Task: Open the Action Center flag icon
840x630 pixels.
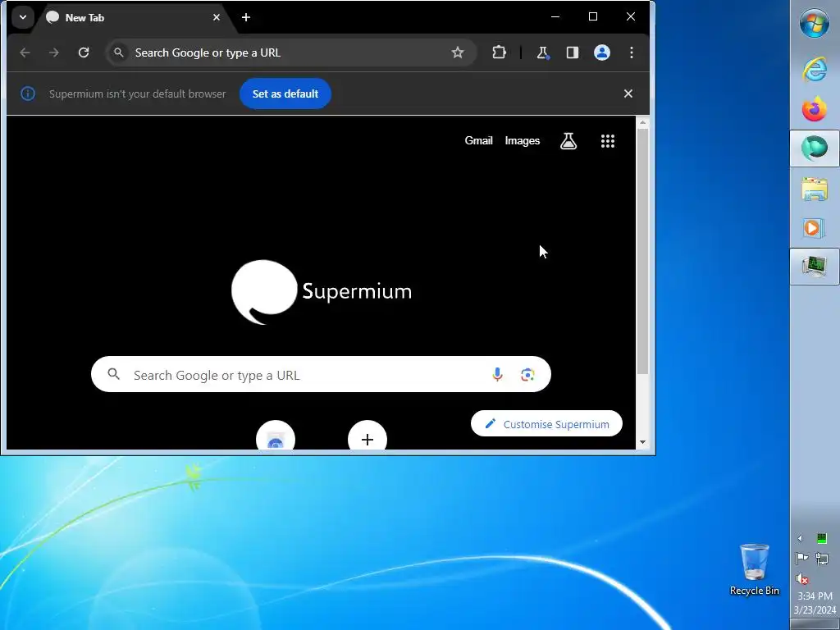Action: point(801,559)
